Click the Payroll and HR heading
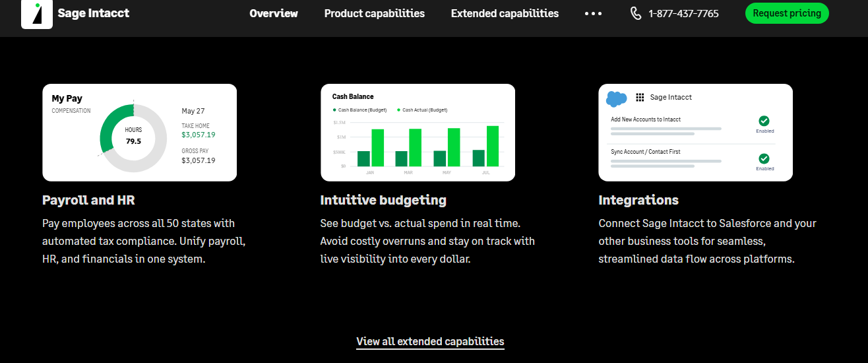This screenshot has height=363, width=868. pos(88,200)
